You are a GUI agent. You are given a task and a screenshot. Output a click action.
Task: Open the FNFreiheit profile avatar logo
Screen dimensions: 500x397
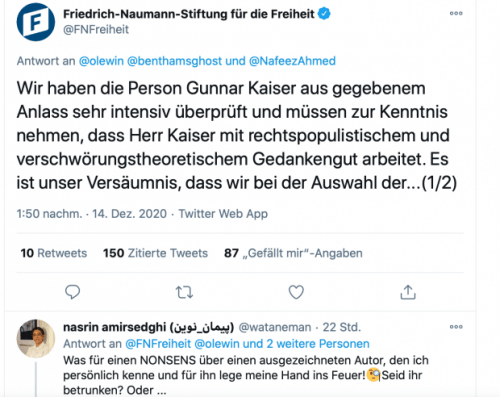(36, 22)
